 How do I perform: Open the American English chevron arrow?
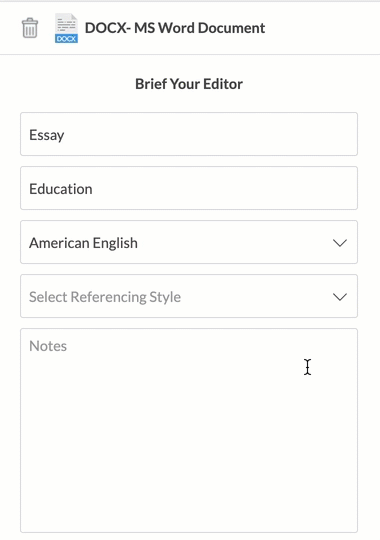point(340,243)
